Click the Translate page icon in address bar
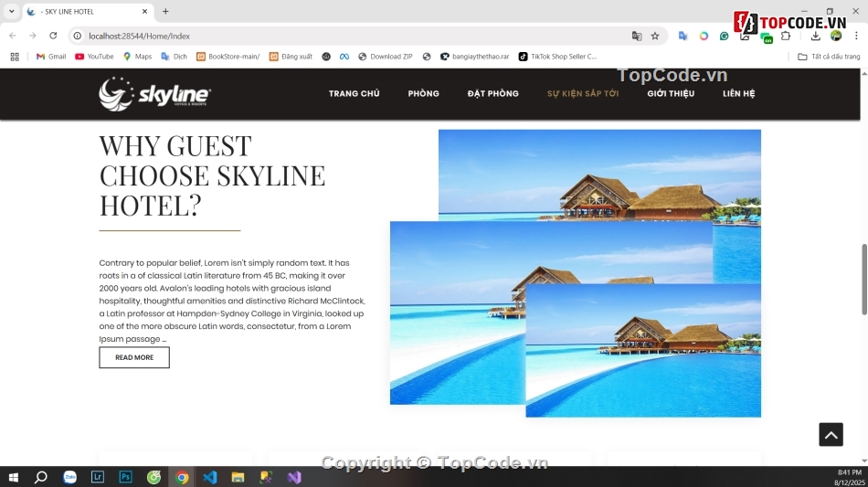Screen dimensions: 868x487 pyautogui.click(x=637, y=36)
